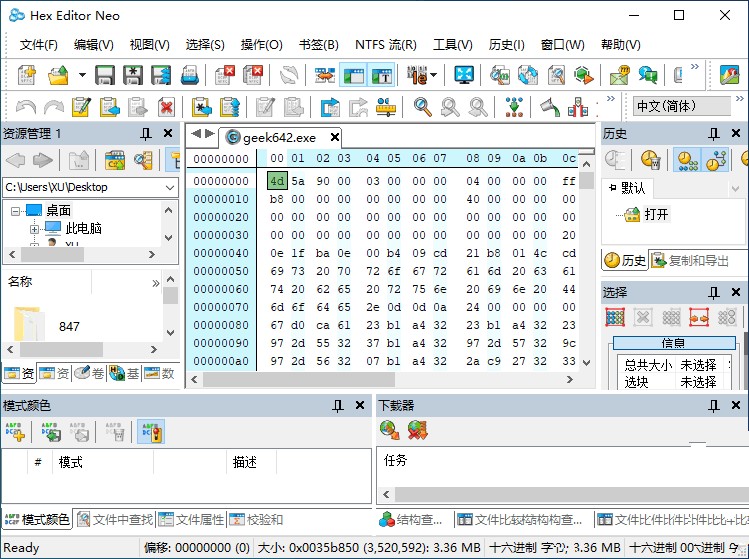The height and width of the screenshot is (559, 749).
Task: Open the 选择(S) menu
Action: pyautogui.click(x=205, y=45)
